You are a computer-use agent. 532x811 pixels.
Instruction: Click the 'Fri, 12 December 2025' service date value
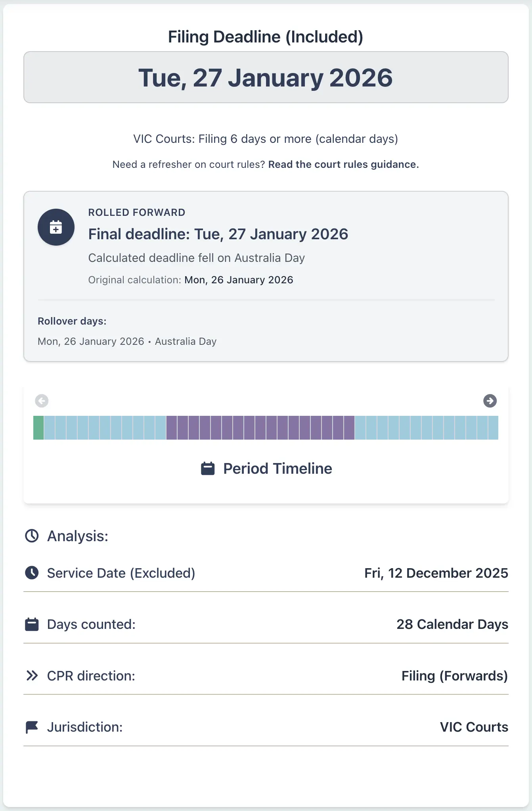coord(436,573)
